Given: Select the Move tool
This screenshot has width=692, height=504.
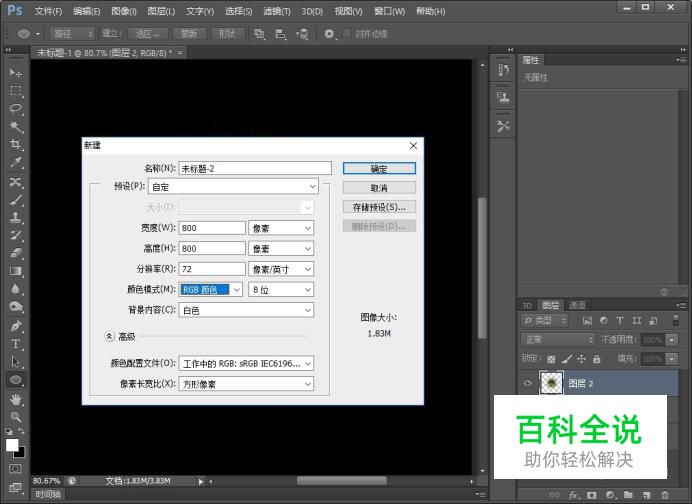Looking at the screenshot, I should click(x=15, y=73).
